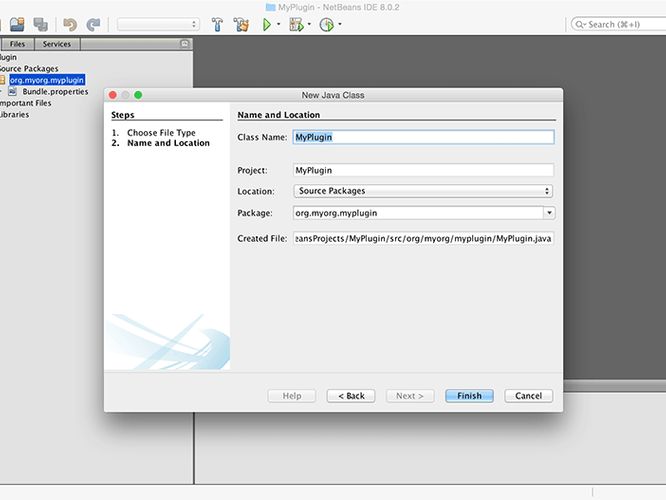The image size is (666, 500).
Task: Click in the Search field
Action: pos(620,24)
